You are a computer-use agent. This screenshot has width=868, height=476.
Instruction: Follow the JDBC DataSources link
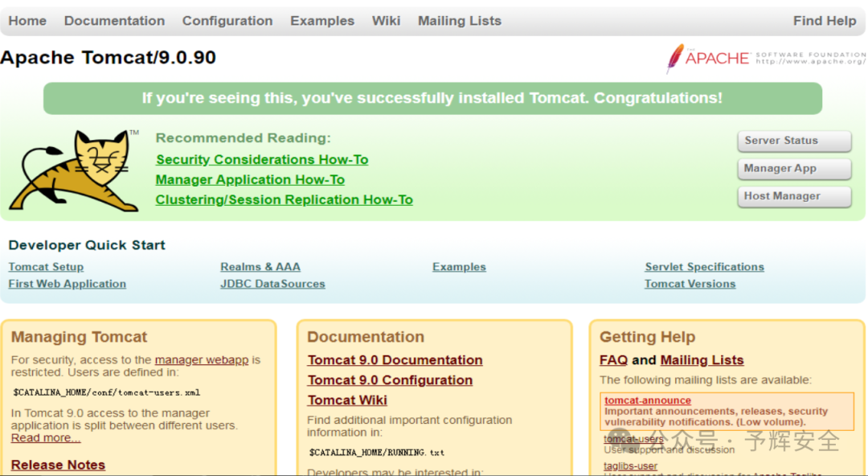(272, 284)
